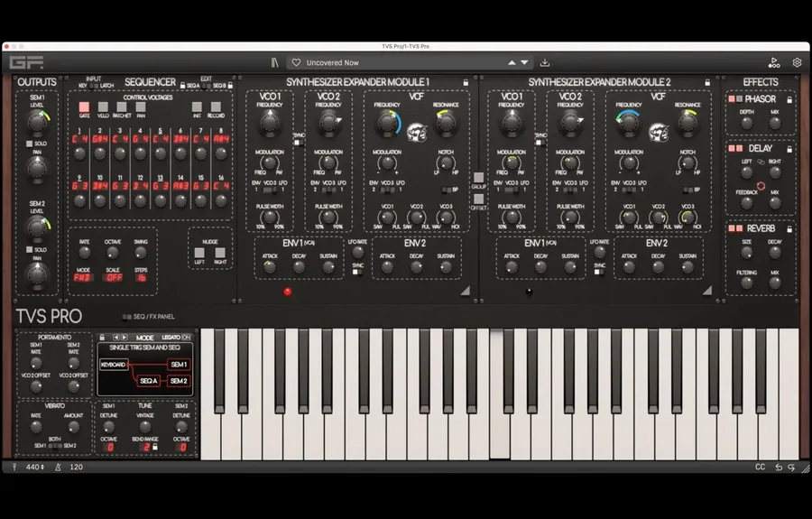The height and width of the screenshot is (519, 812).
Task: Toggle SEM 1 Solo checkbox
Action: [30, 144]
